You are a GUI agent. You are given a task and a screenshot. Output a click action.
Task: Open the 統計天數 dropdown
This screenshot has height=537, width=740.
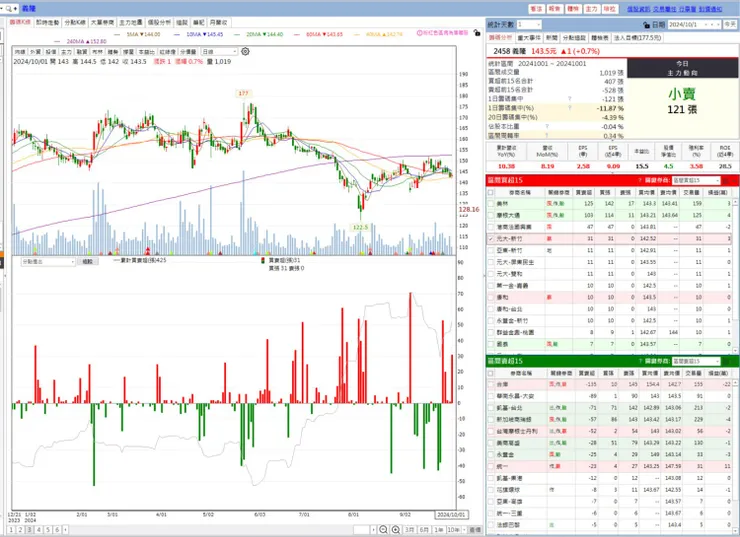pos(529,25)
